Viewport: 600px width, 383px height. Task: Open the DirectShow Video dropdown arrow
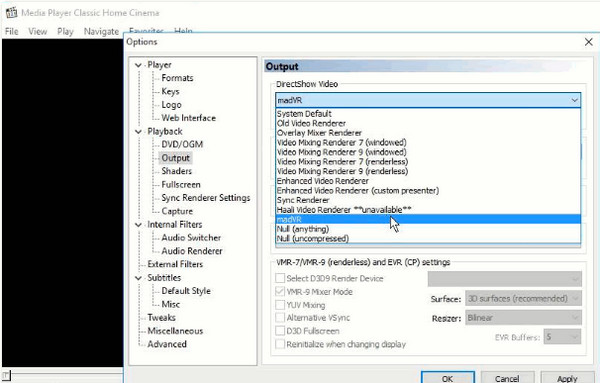574,100
